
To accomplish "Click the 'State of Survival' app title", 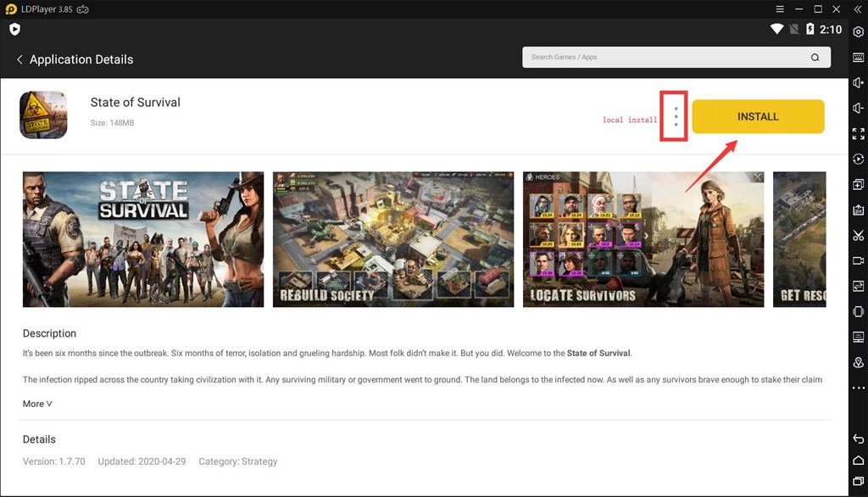I will (x=135, y=103).
